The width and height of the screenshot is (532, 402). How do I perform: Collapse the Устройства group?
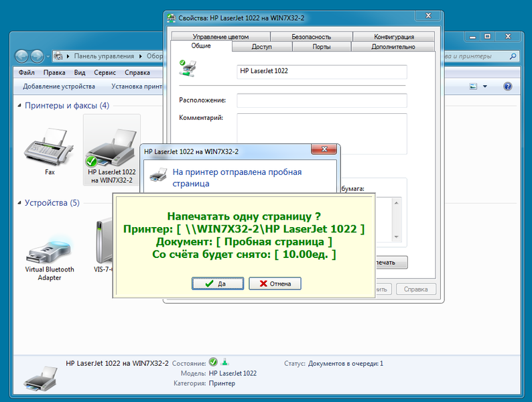(x=19, y=203)
